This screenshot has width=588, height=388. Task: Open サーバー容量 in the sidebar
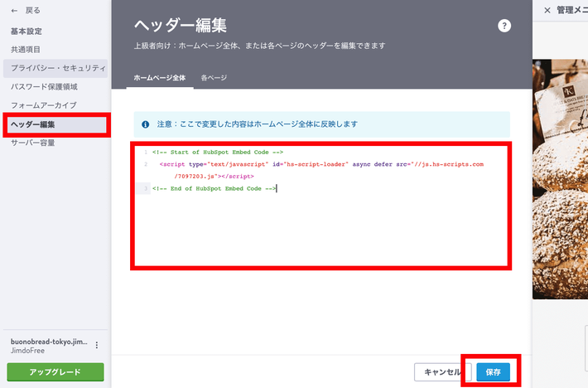[x=33, y=143]
